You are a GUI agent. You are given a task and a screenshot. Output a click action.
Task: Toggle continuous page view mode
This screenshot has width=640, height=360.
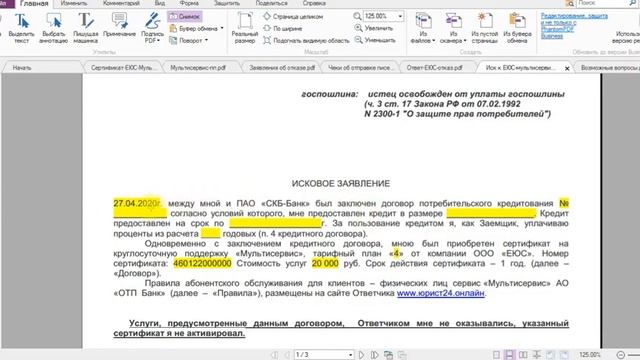tap(509, 355)
